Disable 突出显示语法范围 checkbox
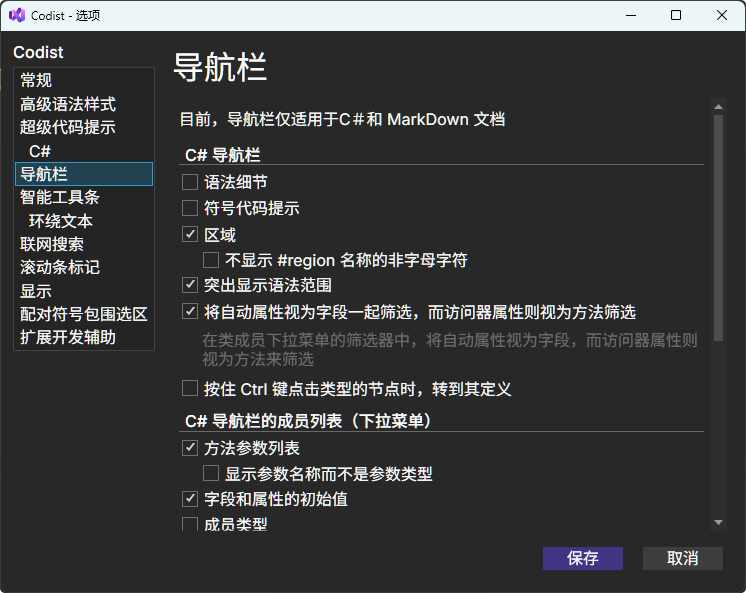The width and height of the screenshot is (746, 593). (190, 285)
